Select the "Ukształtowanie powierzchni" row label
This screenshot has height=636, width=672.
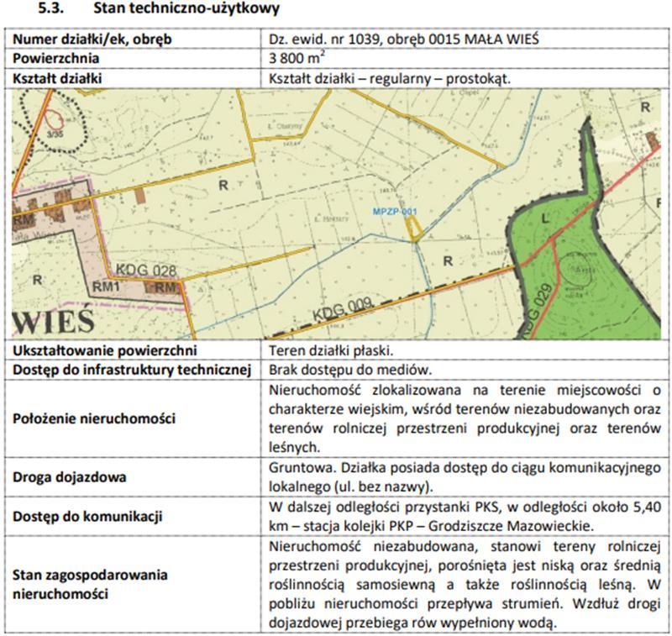point(104,350)
